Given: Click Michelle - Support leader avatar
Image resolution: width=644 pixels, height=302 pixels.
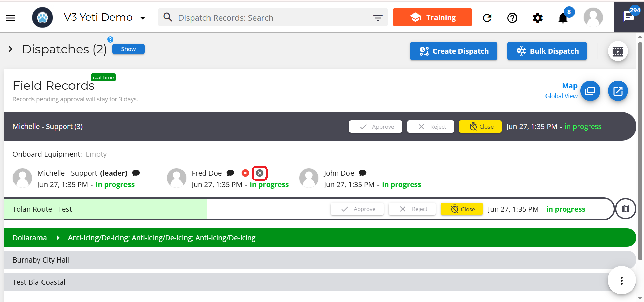Looking at the screenshot, I should 23,178.
